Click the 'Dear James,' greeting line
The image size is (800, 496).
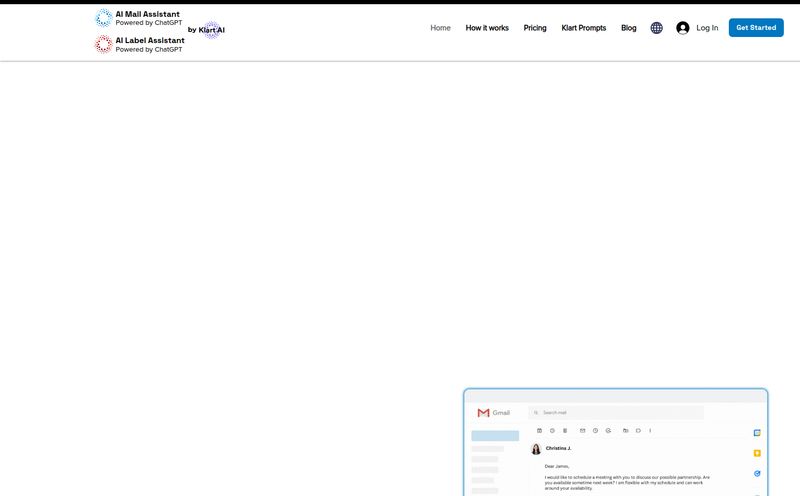[557, 466]
